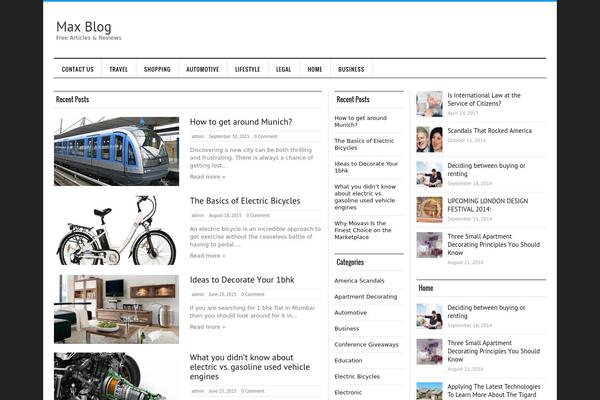Screen dimensions: 600x400
Task: Click the London Design Festival thumbnail
Action: point(429,210)
